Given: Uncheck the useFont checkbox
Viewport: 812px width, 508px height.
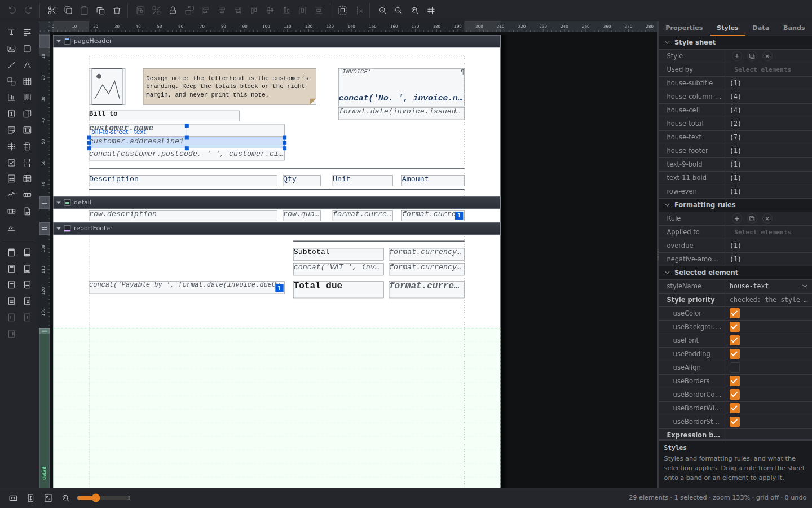Looking at the screenshot, I should click(x=734, y=340).
